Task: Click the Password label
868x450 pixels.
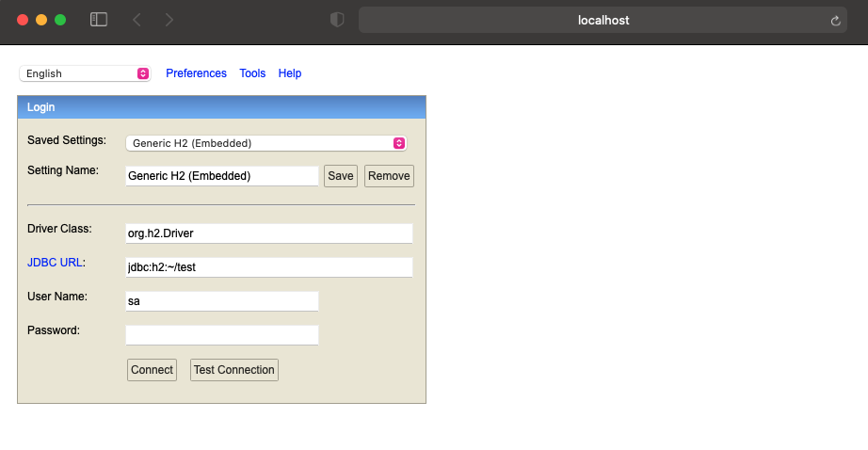Action: [53, 330]
